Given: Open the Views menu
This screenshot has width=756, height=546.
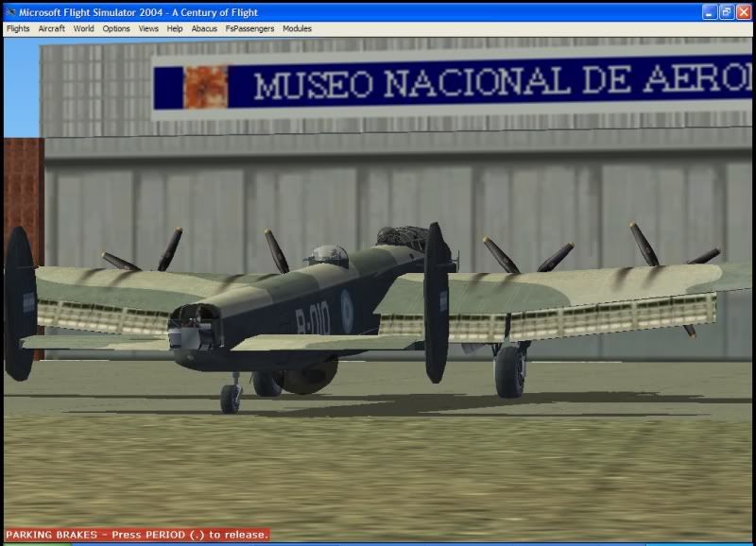Looking at the screenshot, I should pos(148,29).
